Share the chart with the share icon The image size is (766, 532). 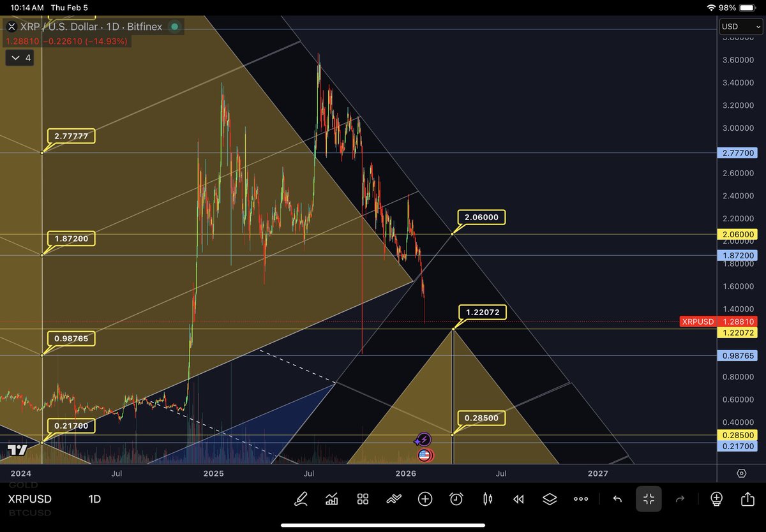click(x=747, y=499)
